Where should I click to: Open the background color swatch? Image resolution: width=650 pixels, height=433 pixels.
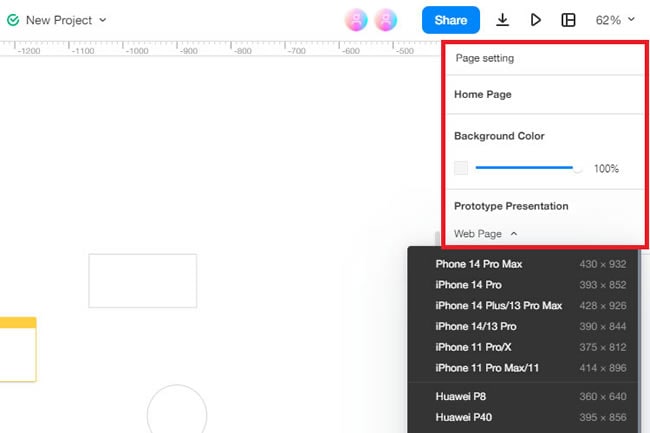point(461,168)
